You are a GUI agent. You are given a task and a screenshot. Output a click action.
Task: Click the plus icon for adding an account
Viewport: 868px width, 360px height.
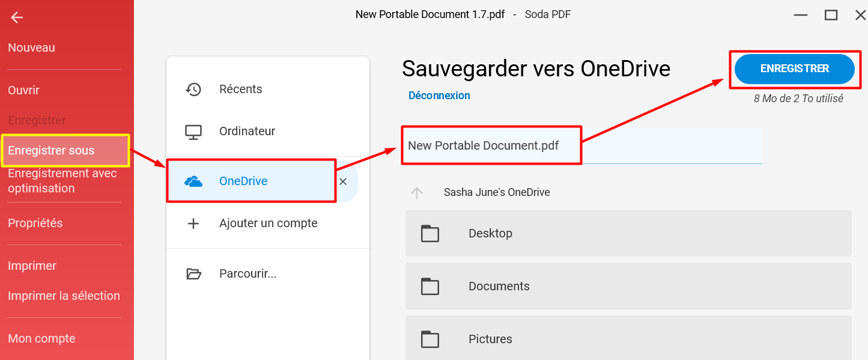click(x=193, y=224)
